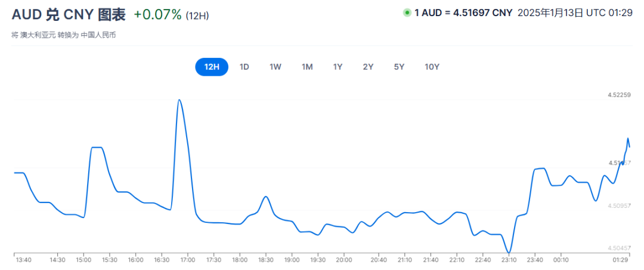View the 10Y historical range
The image size is (644, 270).
[x=432, y=67]
